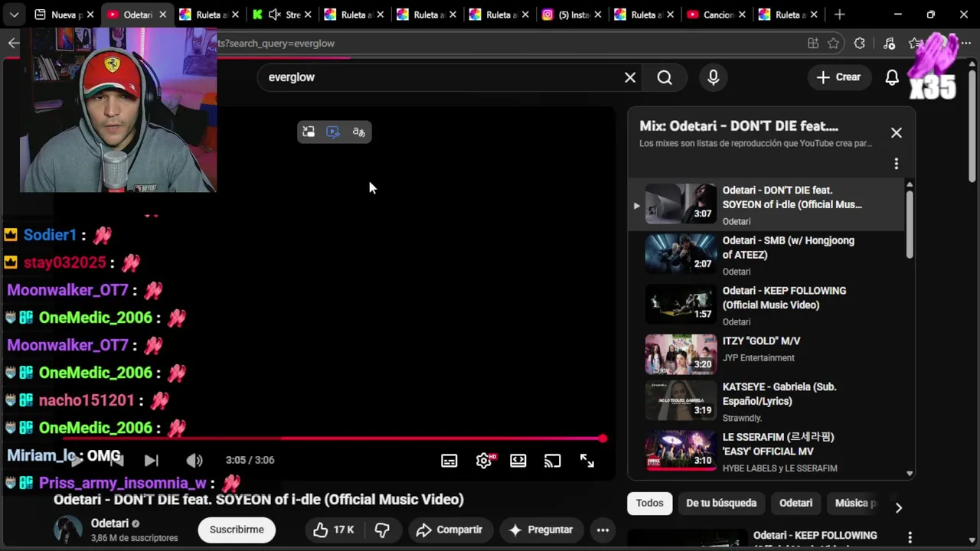Play Odetari - KEEP FOLLOWING playlist item

pos(766,305)
